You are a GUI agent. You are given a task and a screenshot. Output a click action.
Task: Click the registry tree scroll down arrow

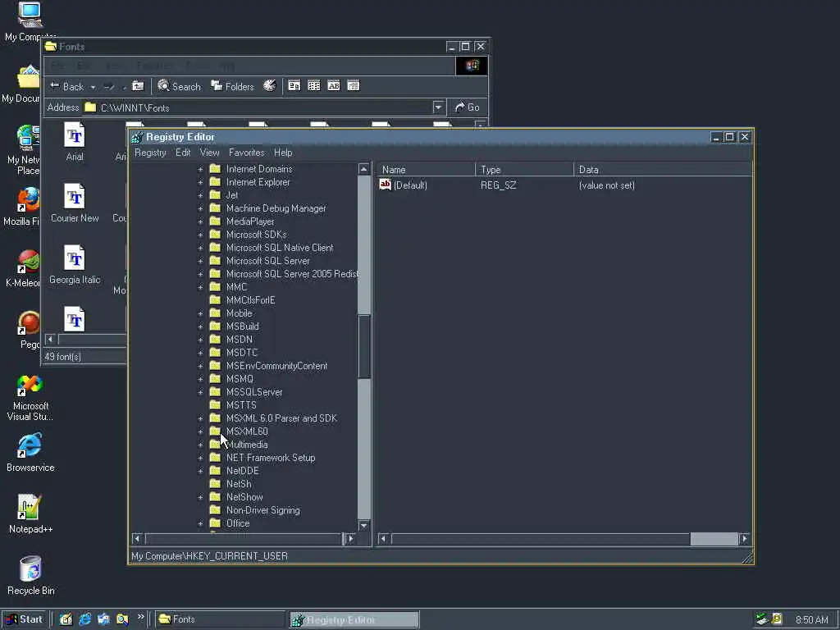pyautogui.click(x=363, y=526)
